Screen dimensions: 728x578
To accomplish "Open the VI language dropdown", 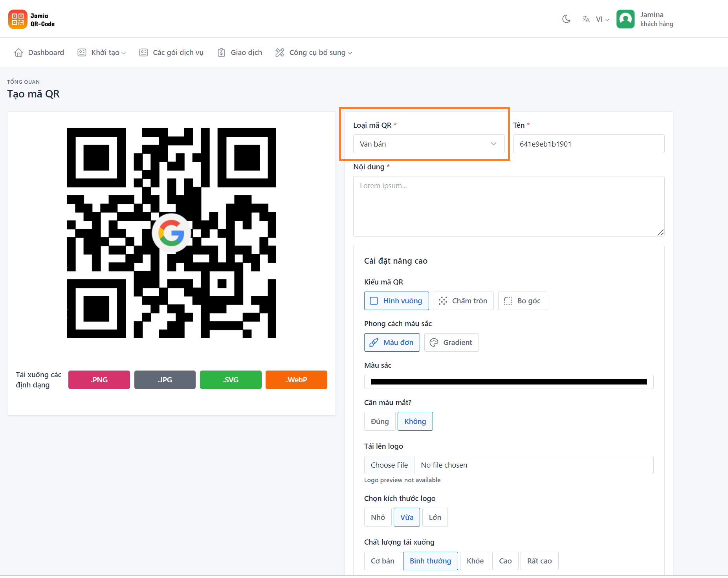I will click(602, 19).
